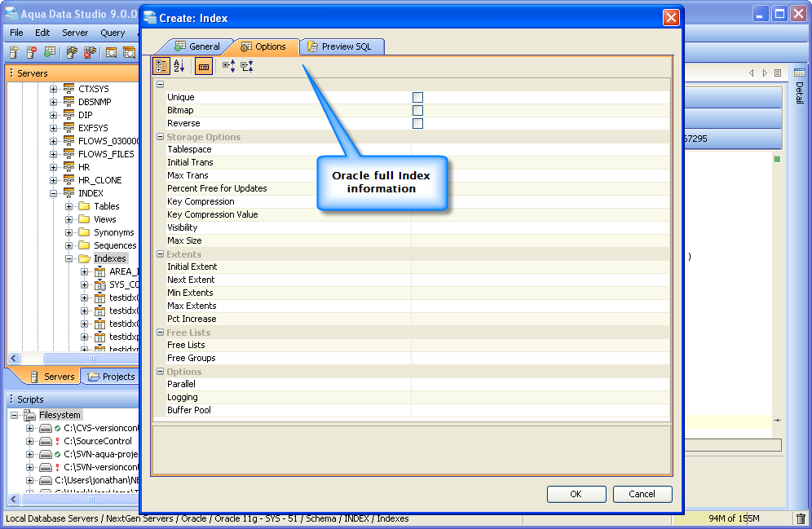The image size is (812, 529).
Task: Open the Query menu
Action: click(113, 33)
